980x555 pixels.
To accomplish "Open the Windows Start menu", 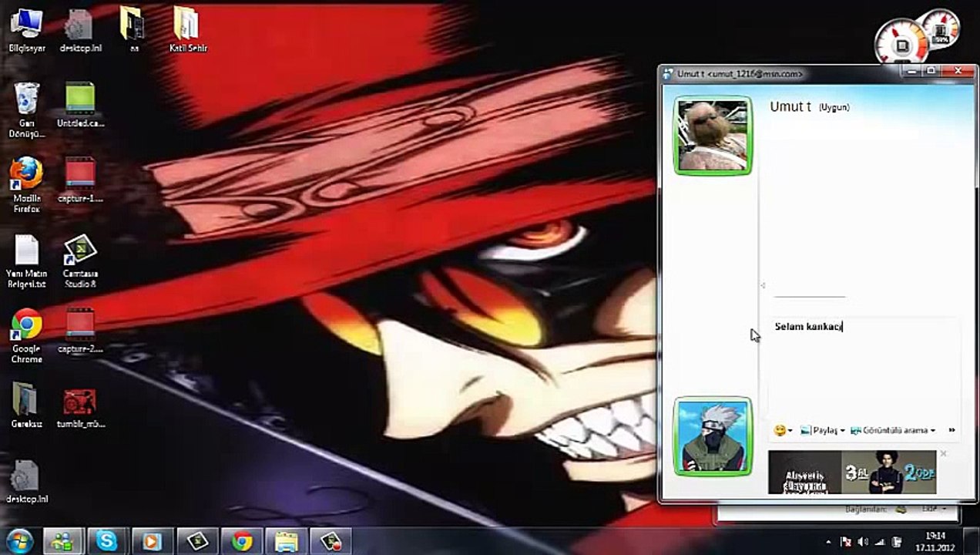I will tap(19, 541).
